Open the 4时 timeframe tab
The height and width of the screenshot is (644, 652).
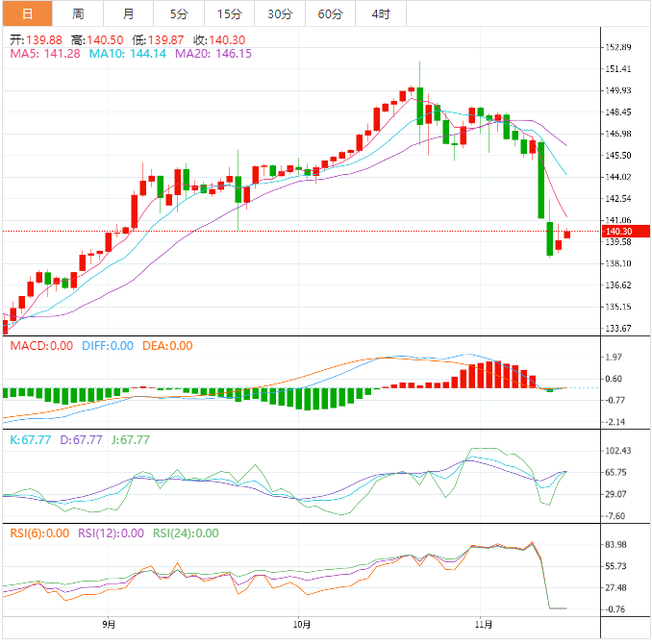381,13
